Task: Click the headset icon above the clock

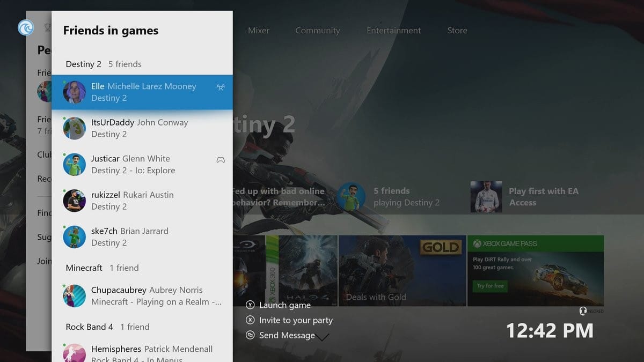Action: (583, 311)
